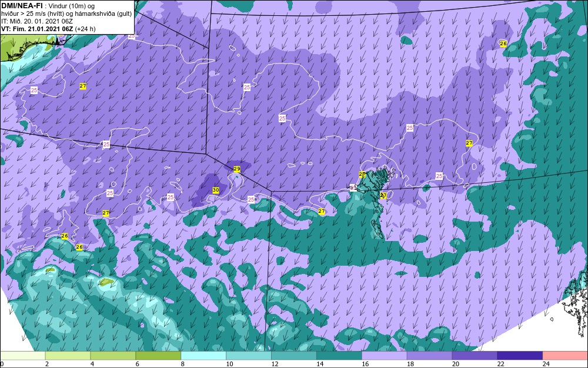Click the legend scale value 16
The image size is (588, 368).
pyautogui.click(x=365, y=364)
